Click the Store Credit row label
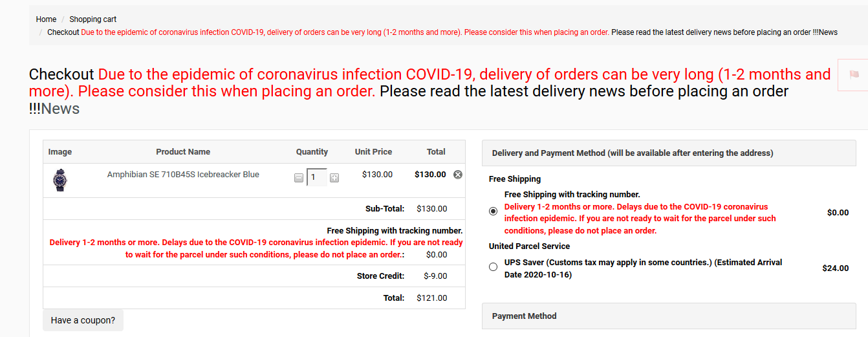Viewport: 868px width, 337px height. [x=380, y=276]
